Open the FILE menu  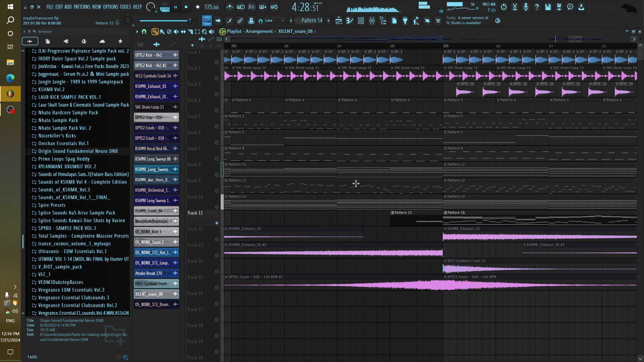pyautogui.click(x=50, y=7)
